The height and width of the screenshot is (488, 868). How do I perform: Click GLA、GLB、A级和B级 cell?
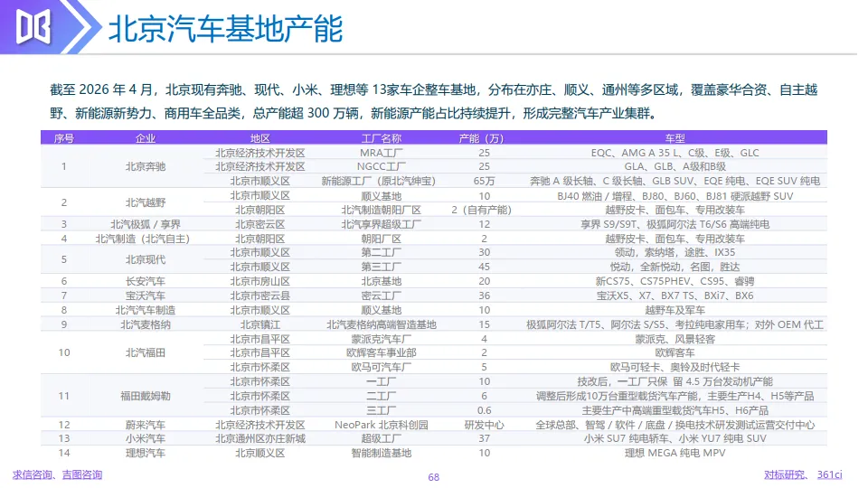click(x=675, y=166)
